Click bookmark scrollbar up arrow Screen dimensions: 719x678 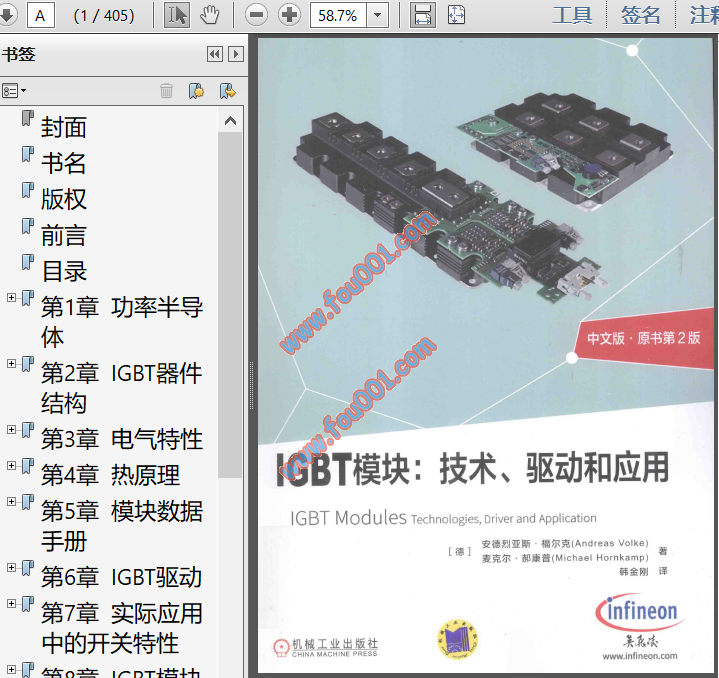click(230, 121)
